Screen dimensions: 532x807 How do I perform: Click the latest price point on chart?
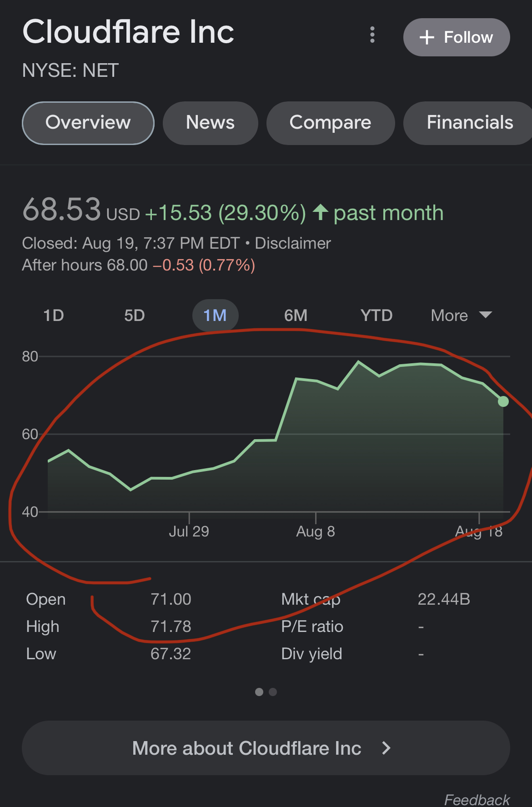tap(503, 401)
